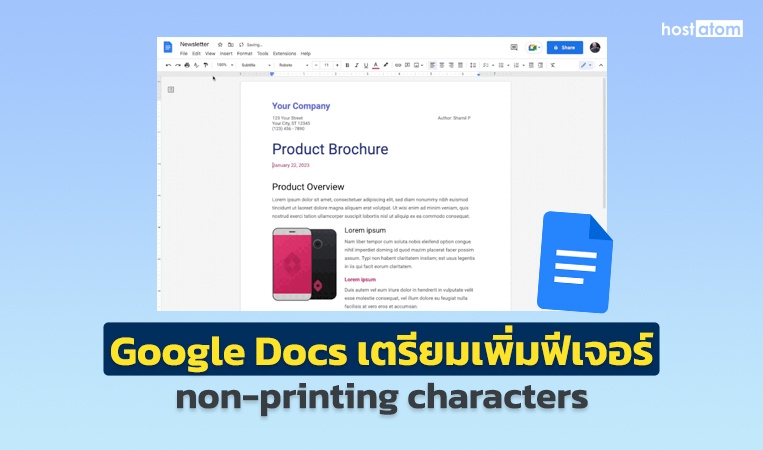This screenshot has width=763, height=450.
Task: Toggle underline formatting
Action: (366, 65)
